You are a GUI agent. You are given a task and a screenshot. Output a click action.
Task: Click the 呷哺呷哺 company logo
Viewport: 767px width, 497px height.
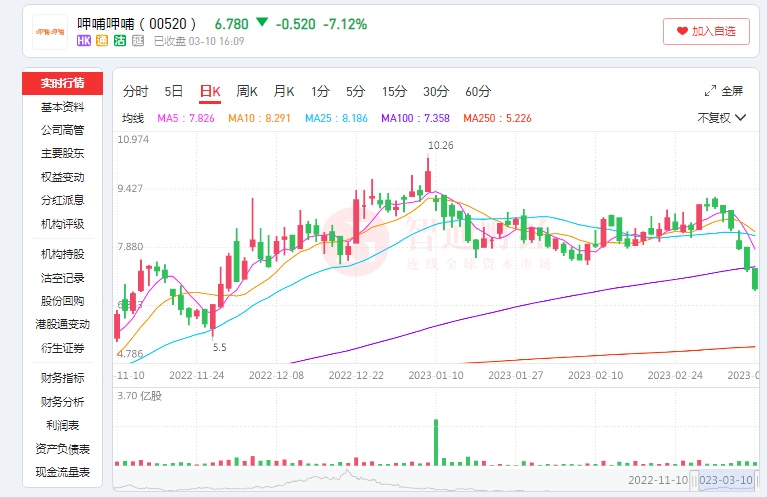coord(50,32)
